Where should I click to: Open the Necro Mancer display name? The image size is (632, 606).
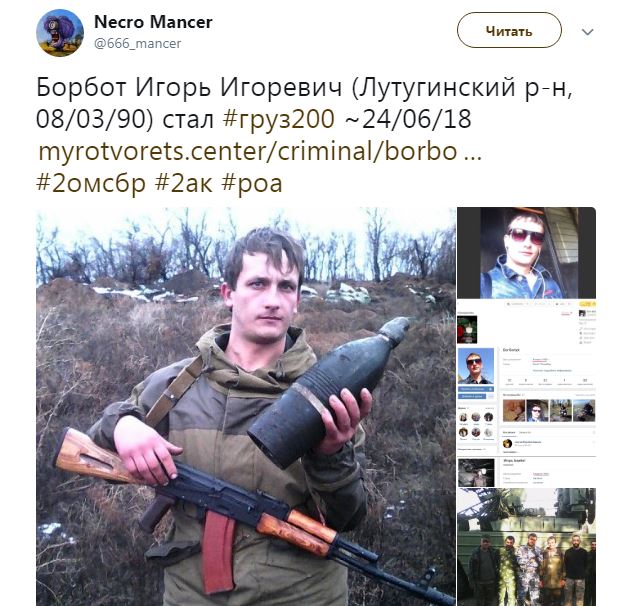point(153,22)
